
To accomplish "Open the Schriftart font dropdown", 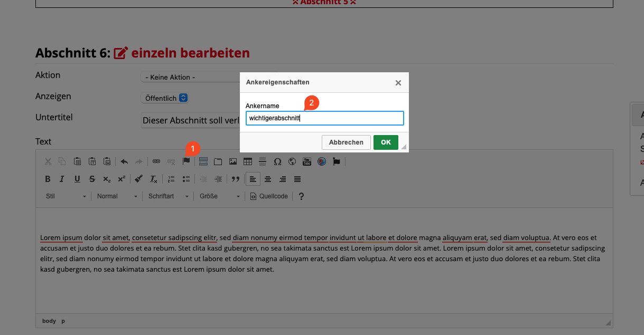I will coord(168,196).
